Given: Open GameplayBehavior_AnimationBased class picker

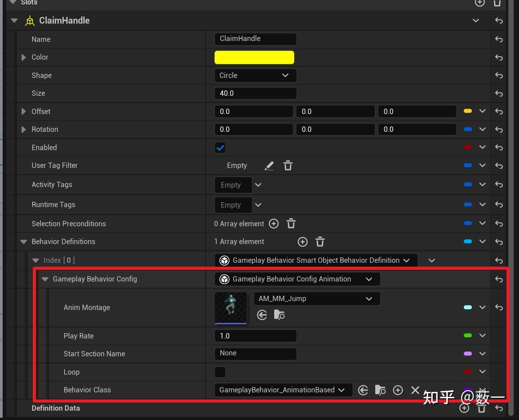Looking at the screenshot, I should [284, 390].
